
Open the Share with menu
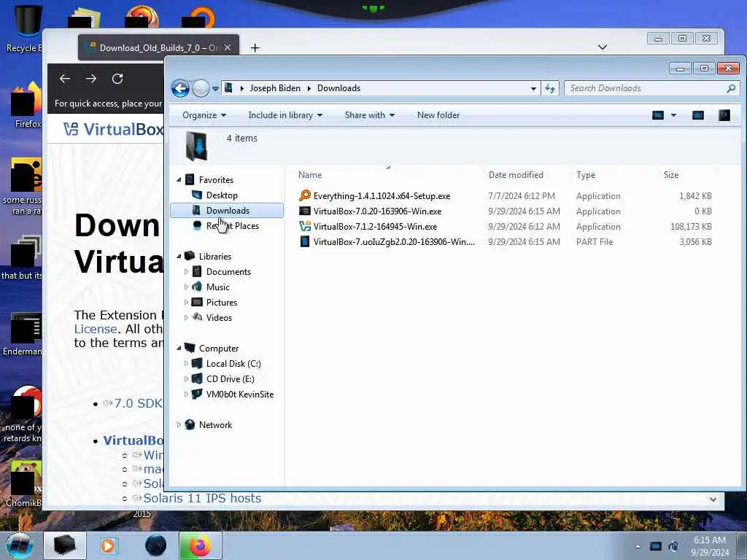(370, 115)
